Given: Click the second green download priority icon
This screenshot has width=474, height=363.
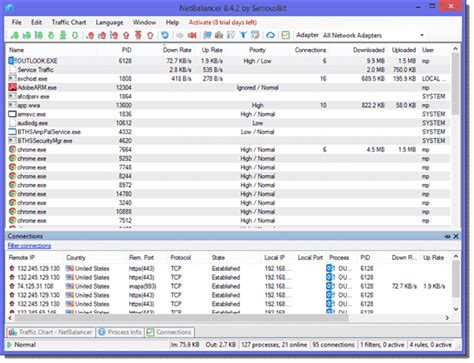Looking at the screenshot, I should point(27,35).
